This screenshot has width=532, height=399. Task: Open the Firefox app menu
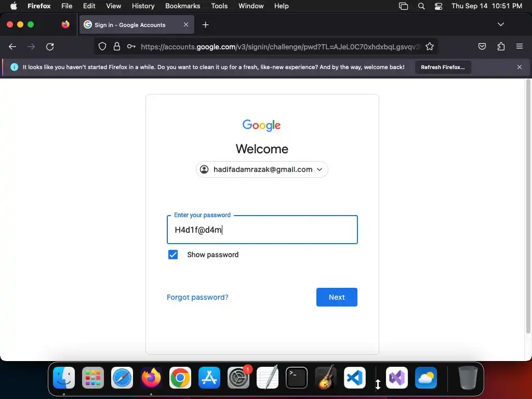pyautogui.click(x=39, y=6)
